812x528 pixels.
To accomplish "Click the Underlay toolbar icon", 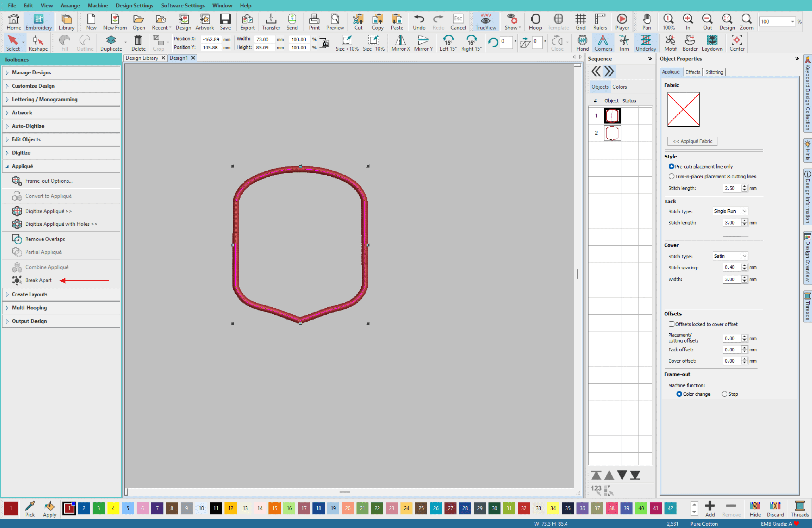I will click(646, 43).
